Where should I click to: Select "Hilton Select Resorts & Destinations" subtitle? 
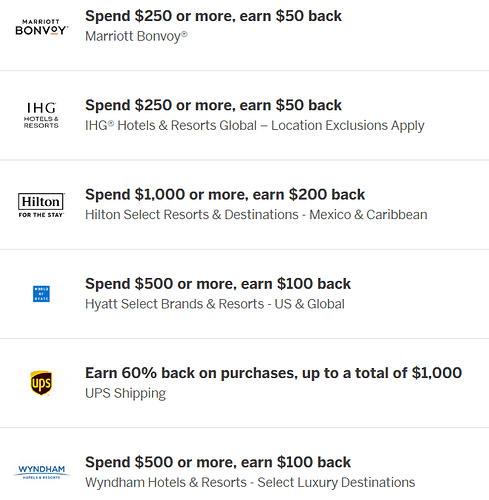point(192,215)
